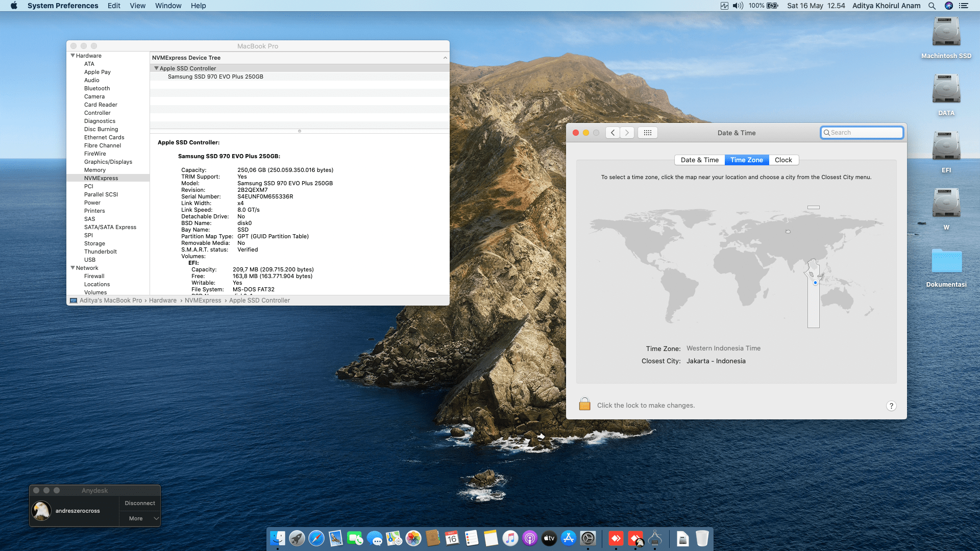
Task: Click the date and time in menu bar
Action: 816,6
